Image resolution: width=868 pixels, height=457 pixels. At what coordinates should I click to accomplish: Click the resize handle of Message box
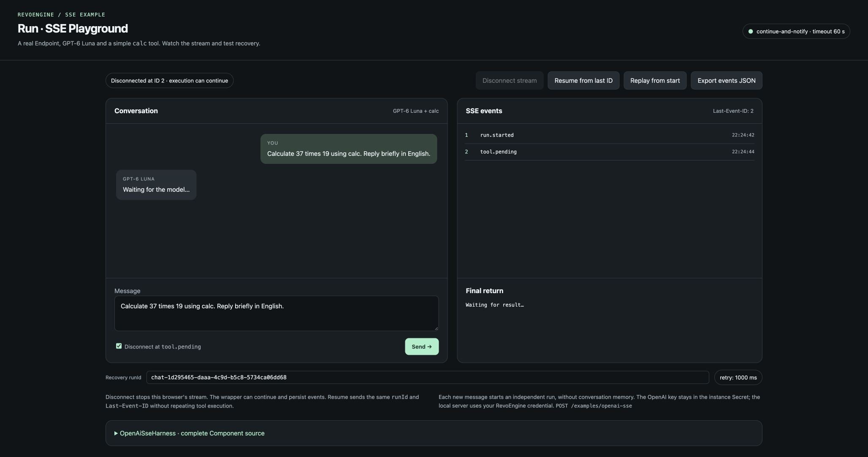[436, 328]
